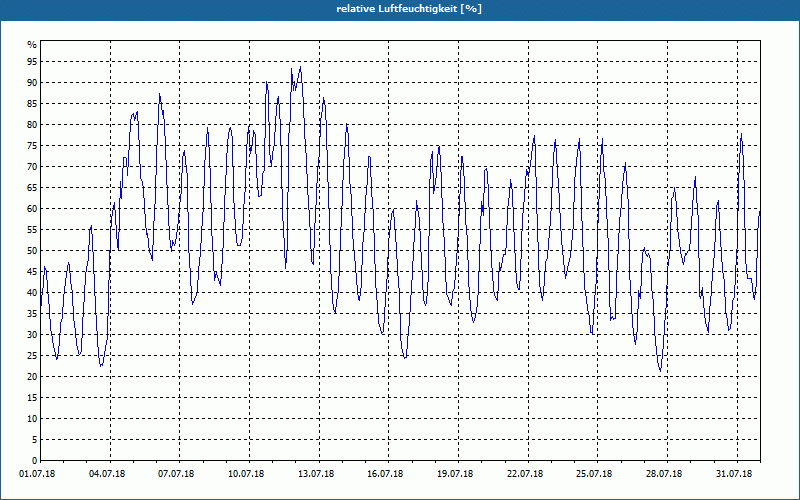Click the y-axis unit label '%'
The height and width of the screenshot is (500, 800).
tap(32, 45)
